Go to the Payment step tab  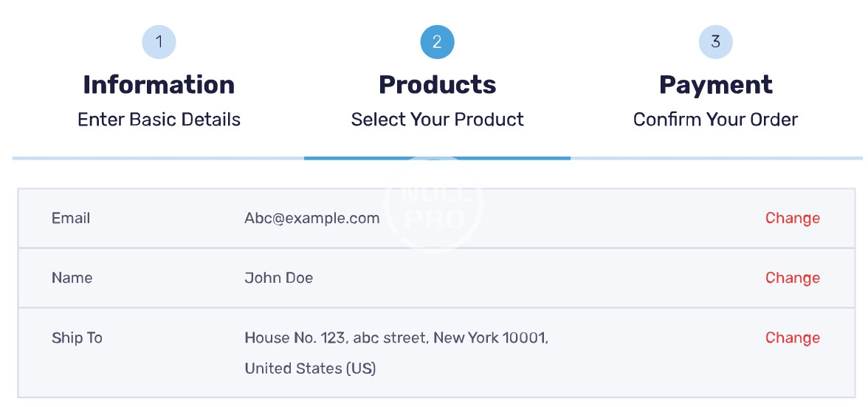(x=715, y=85)
